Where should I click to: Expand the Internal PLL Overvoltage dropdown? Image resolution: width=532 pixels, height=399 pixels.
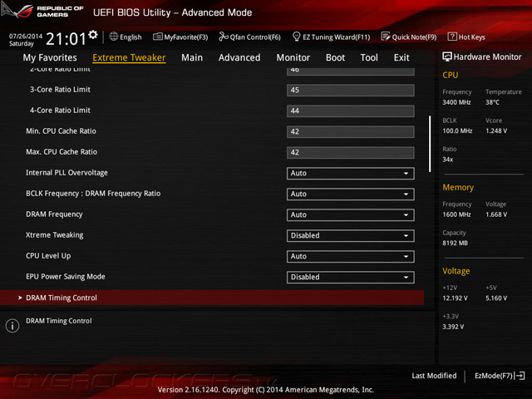tap(350, 174)
